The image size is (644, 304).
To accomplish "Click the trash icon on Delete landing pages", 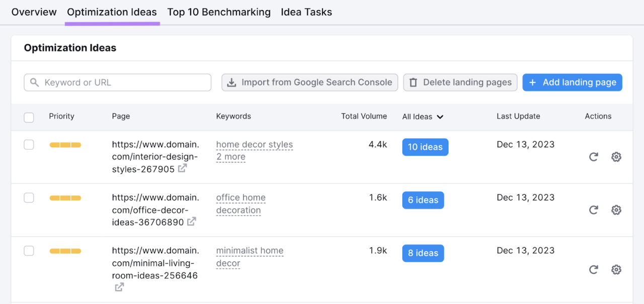I will pyautogui.click(x=413, y=82).
